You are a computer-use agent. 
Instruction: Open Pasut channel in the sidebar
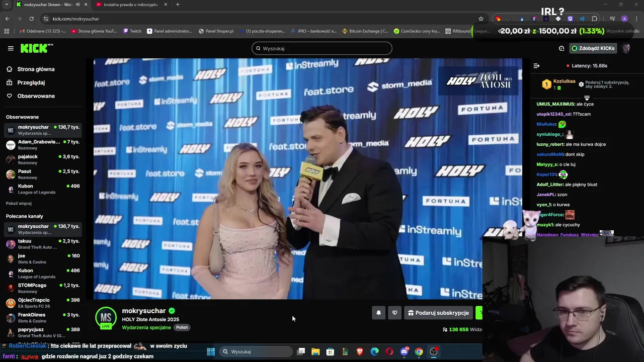[x=43, y=174]
